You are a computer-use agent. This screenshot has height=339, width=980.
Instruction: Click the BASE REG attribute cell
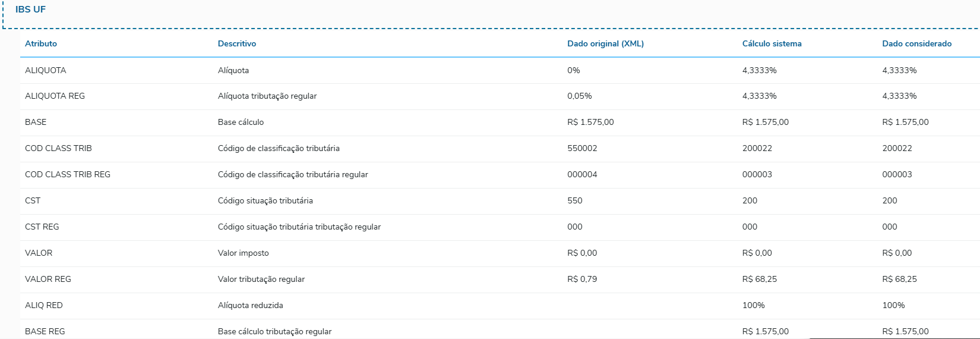click(45, 331)
